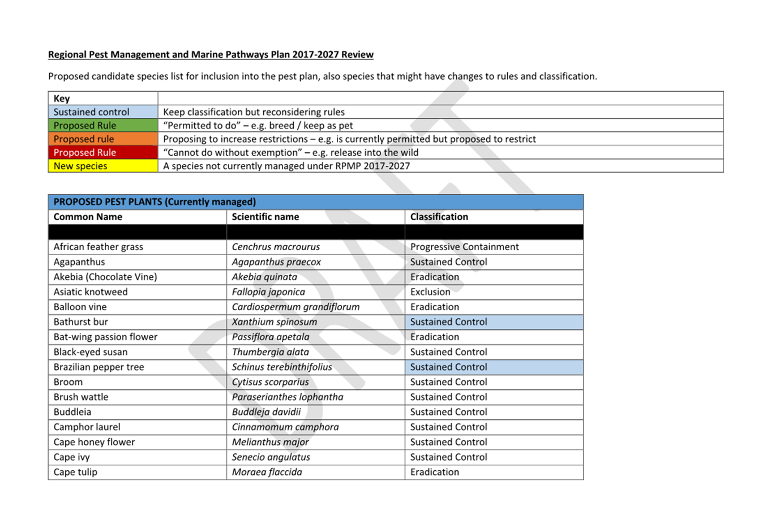Click the 'Exclusion' classification cell
Screen dimensions: 771x532
494,292
